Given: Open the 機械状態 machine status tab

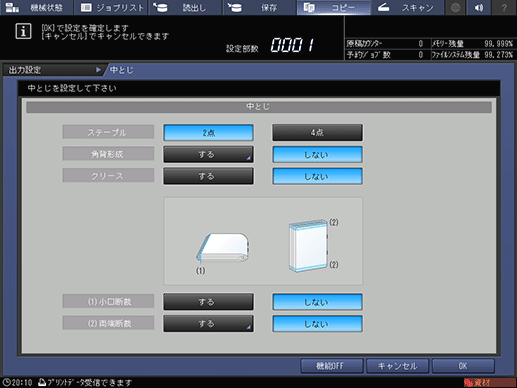Looking at the screenshot, I should coord(36,7).
